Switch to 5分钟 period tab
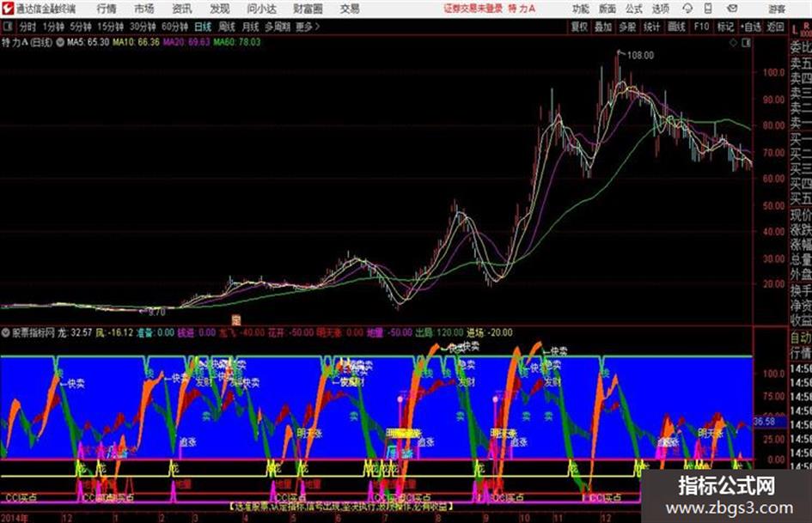This screenshot has height=523, width=812. [81, 27]
